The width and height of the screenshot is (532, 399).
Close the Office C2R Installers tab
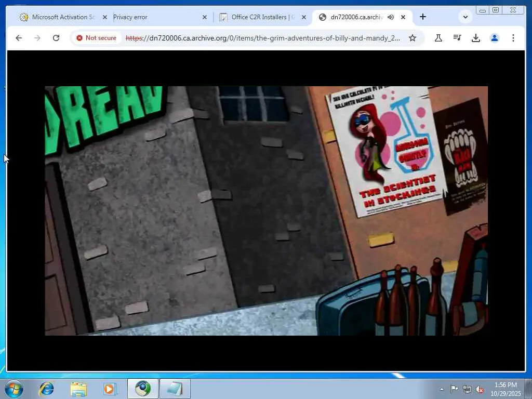(x=304, y=17)
